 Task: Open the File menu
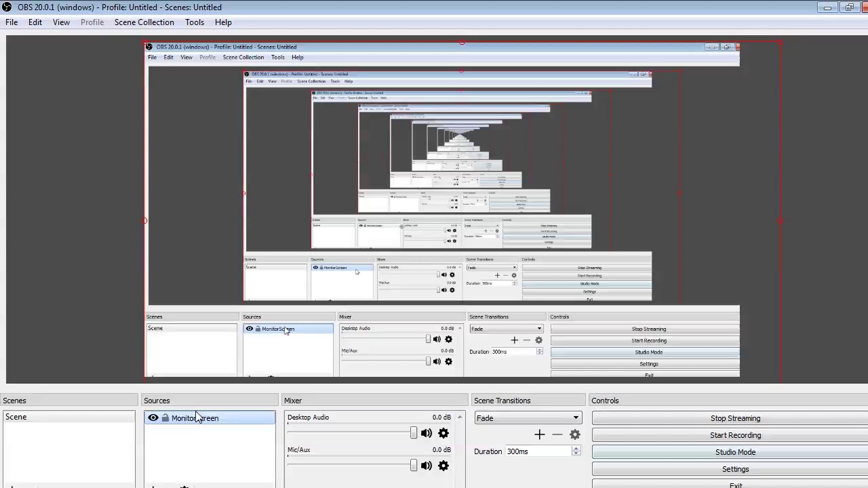[12, 22]
